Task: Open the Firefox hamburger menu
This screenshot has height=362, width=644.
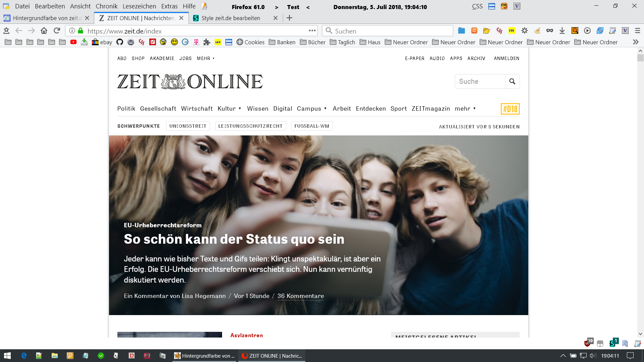Action: [x=638, y=31]
